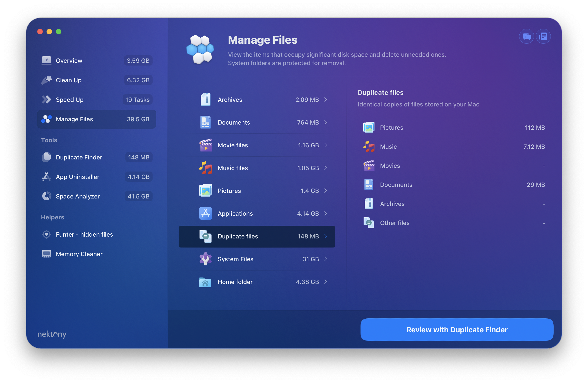Open the App Uninstaller tool
588x383 pixels.
point(47,177)
